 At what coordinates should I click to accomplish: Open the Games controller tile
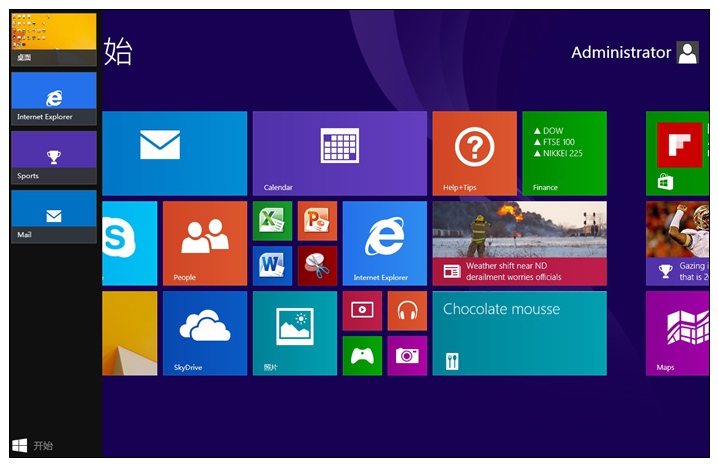(362, 356)
